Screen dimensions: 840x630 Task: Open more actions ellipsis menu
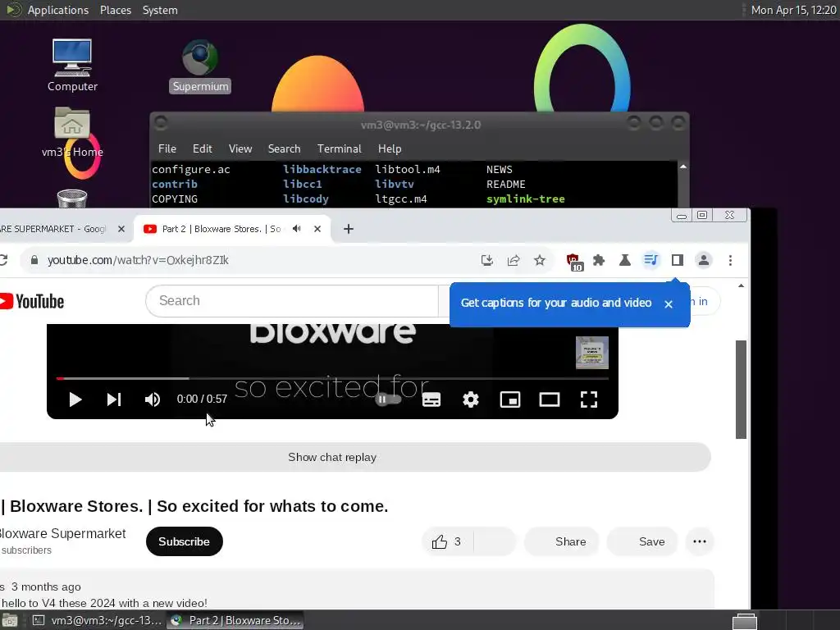699,541
